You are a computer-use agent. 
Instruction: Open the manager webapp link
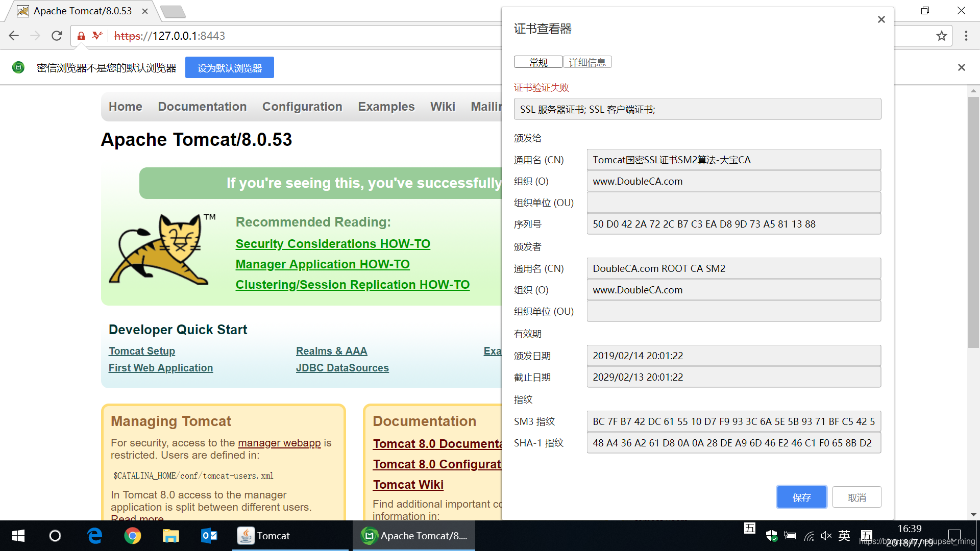pos(279,443)
